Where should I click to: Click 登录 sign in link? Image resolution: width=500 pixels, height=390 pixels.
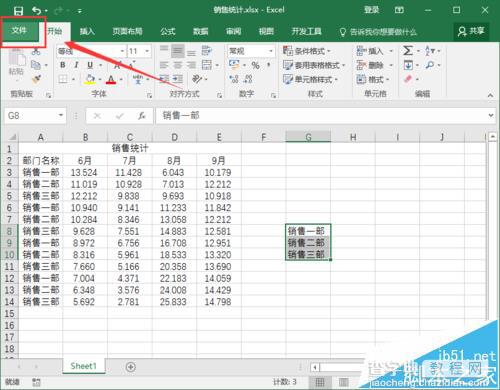[371, 10]
